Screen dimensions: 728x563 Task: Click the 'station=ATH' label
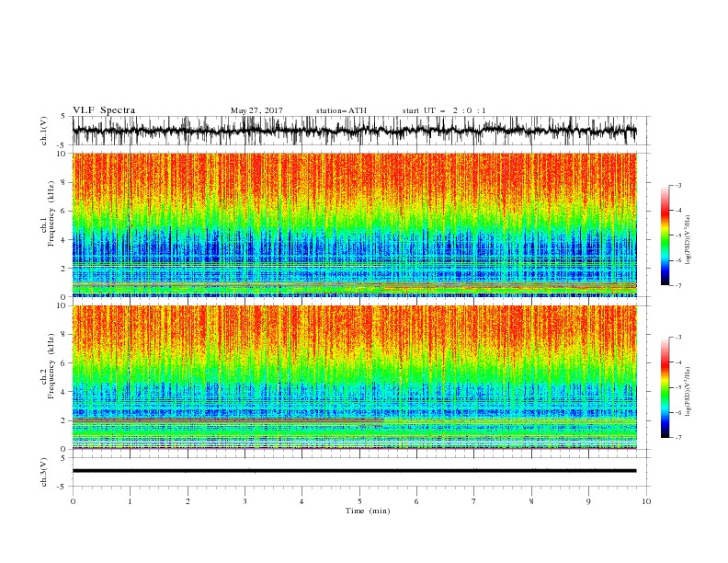pyautogui.click(x=341, y=110)
